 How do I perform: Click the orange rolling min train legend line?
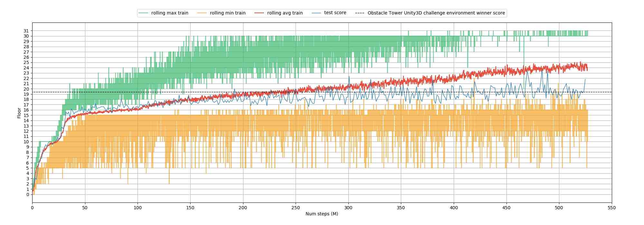click(x=202, y=13)
